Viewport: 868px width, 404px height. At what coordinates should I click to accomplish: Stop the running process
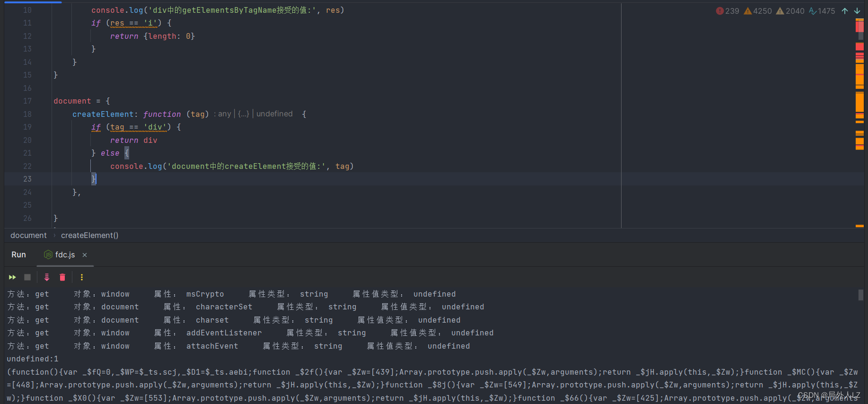pos(27,277)
